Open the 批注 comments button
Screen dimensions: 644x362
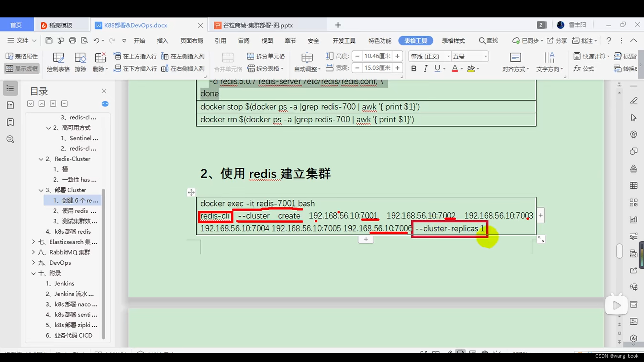click(x=584, y=41)
